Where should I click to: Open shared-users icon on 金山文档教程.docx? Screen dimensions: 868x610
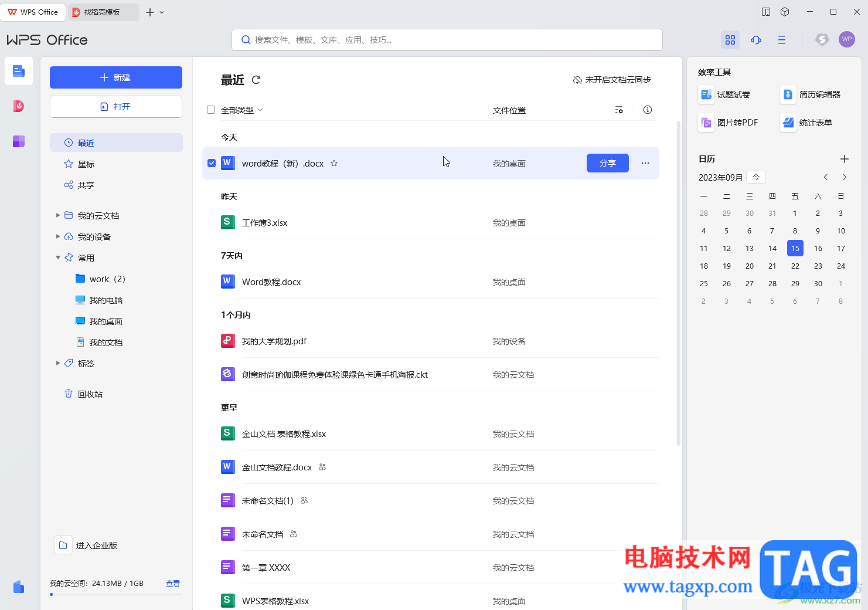(x=322, y=467)
